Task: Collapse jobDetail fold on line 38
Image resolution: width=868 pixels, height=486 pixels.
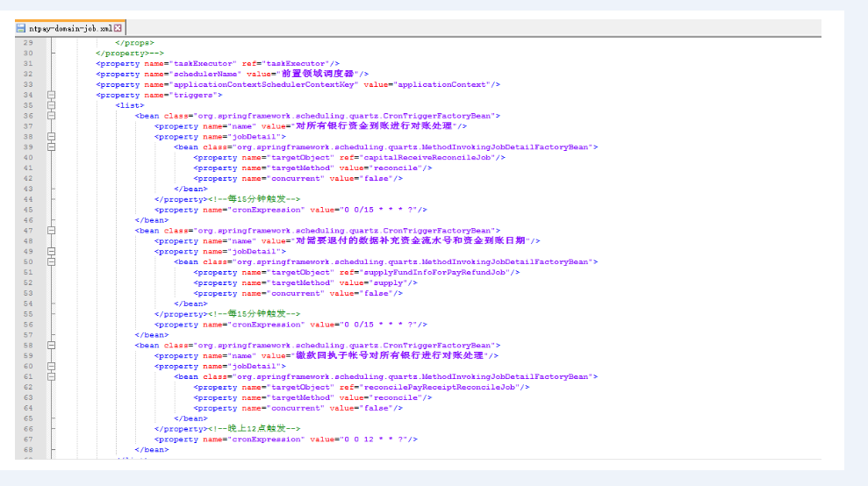Action: [52, 137]
